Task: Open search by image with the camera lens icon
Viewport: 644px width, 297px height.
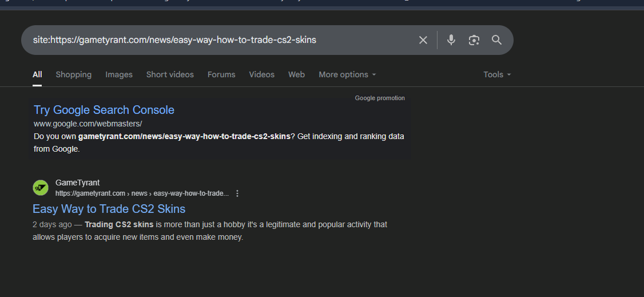Action: click(474, 40)
